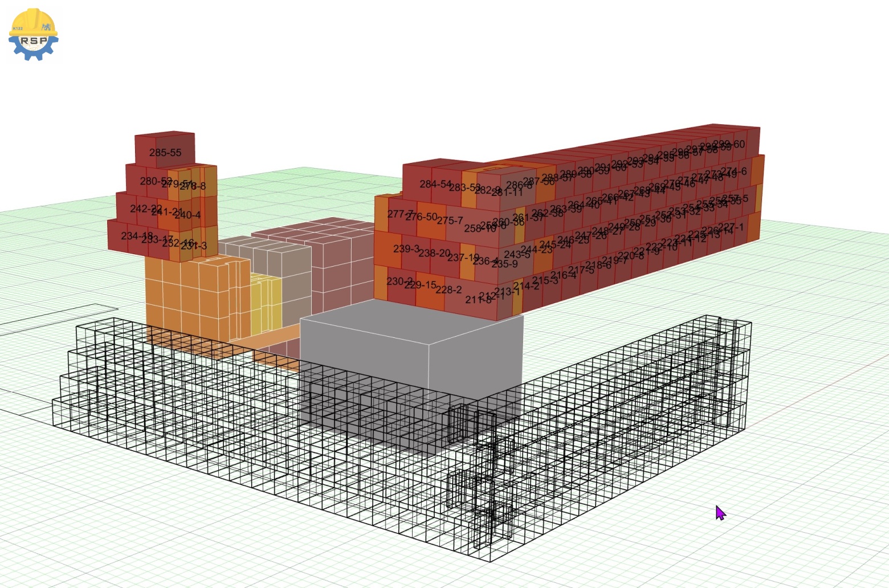Select the block labeled 235-9
This screenshot has width=889, height=588.
(x=504, y=264)
